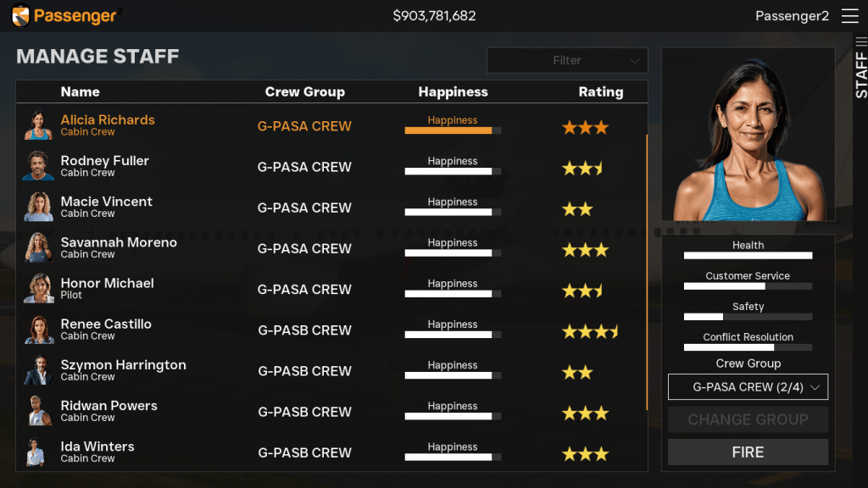This screenshot has width=868, height=488.
Task: Open the hamburger menu icon
Action: click(849, 16)
